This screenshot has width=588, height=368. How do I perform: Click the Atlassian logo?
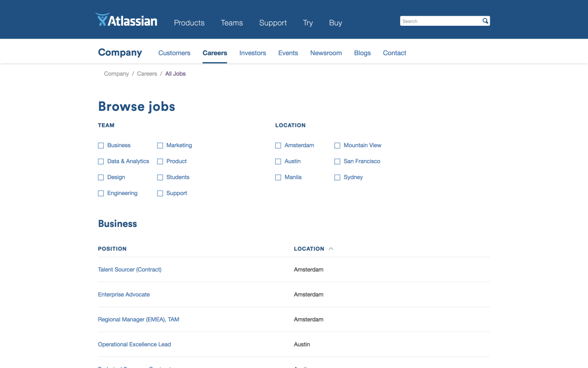(126, 20)
